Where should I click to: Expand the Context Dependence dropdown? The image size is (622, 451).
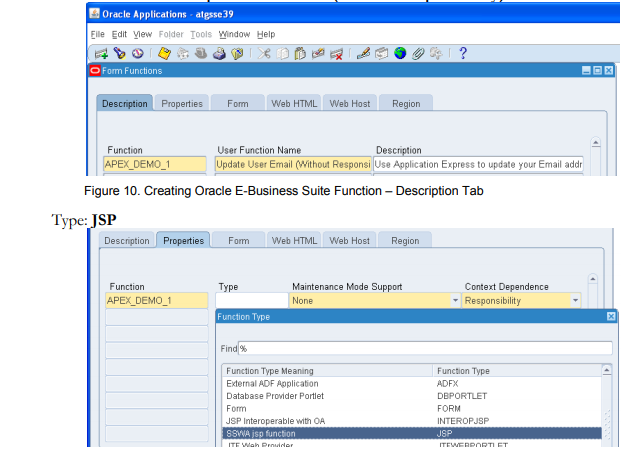pos(575,300)
